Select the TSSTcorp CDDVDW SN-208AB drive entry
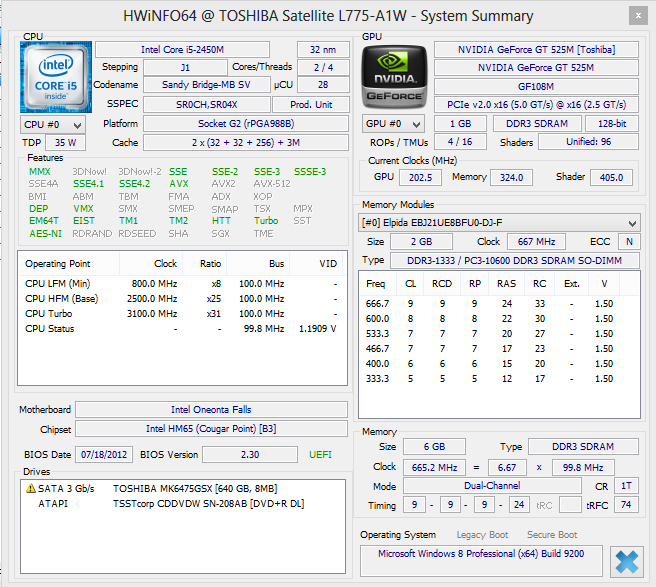 (182, 503)
